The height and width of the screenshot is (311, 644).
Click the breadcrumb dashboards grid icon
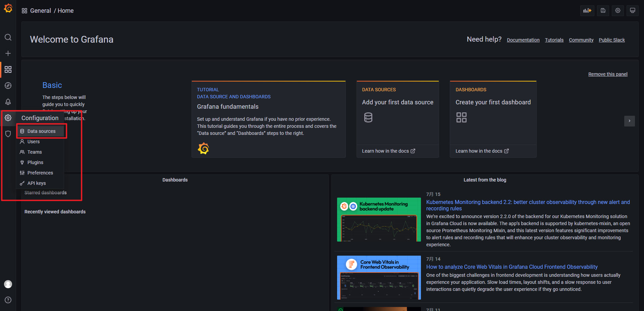click(x=24, y=11)
